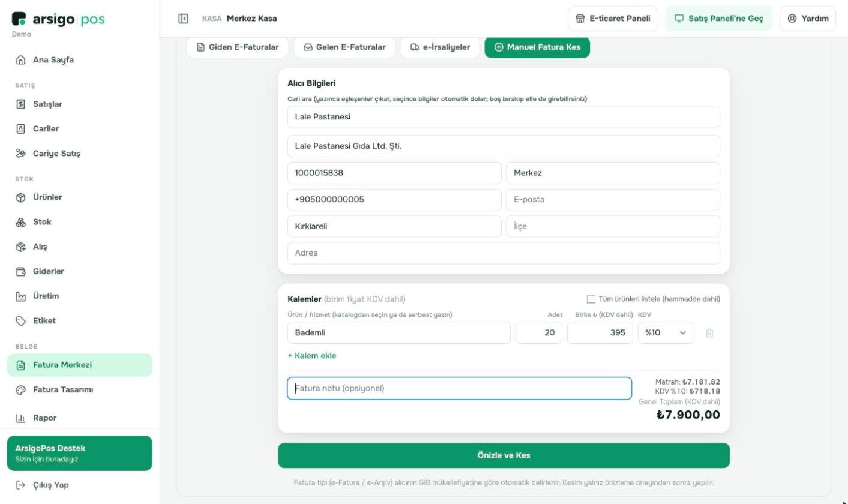Image resolution: width=848 pixels, height=504 pixels.
Task: Click the arsigo pos logo
Action: point(58,19)
